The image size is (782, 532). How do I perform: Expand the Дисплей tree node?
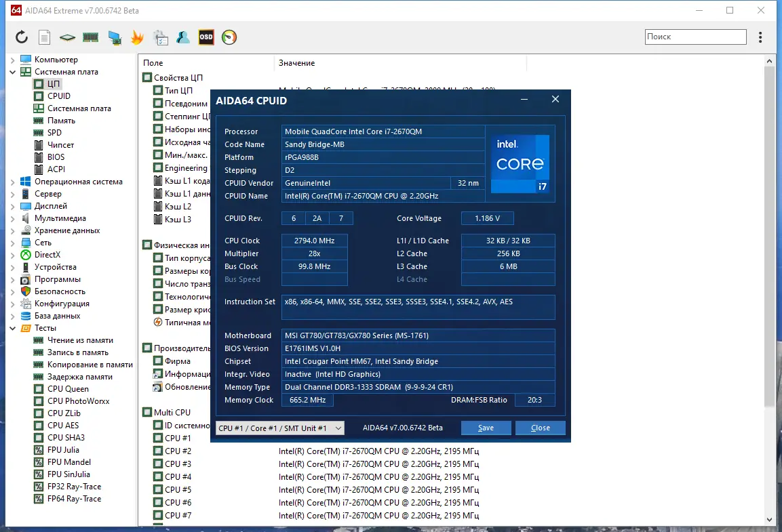(x=12, y=206)
